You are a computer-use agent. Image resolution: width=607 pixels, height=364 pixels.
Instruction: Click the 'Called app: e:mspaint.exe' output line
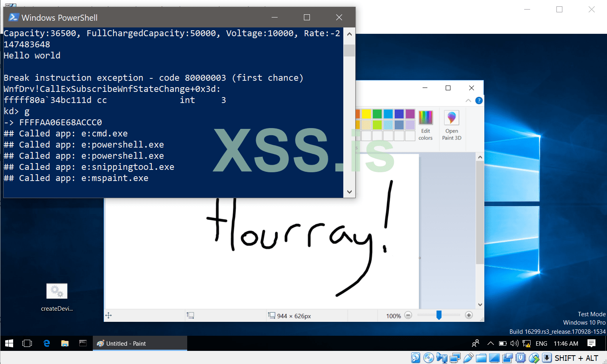tap(76, 178)
